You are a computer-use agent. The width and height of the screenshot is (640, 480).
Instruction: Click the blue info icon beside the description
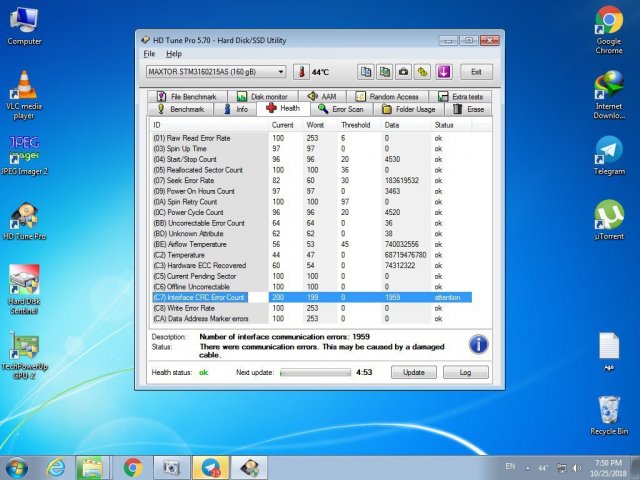[x=478, y=344]
